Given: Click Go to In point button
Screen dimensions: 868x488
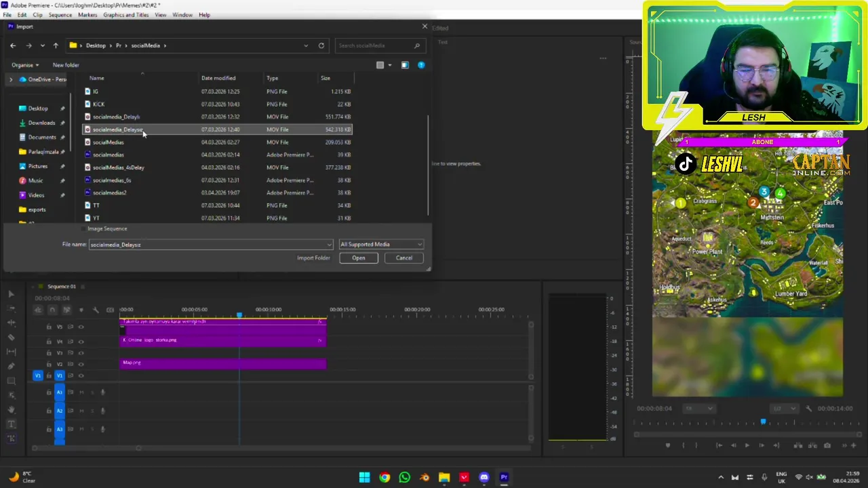Looking at the screenshot, I should 719,445.
